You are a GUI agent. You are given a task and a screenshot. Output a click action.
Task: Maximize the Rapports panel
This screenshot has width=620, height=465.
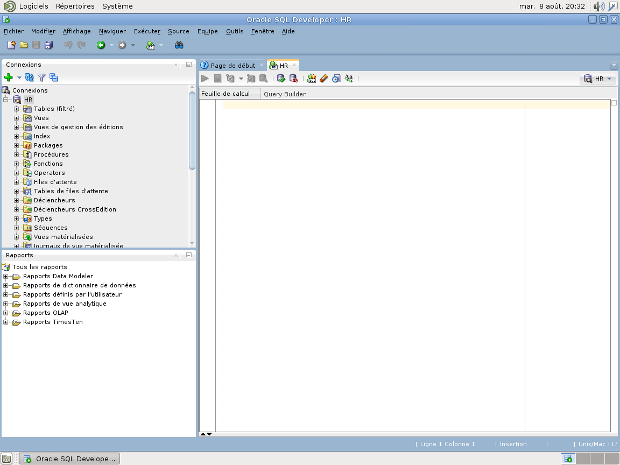point(189,255)
